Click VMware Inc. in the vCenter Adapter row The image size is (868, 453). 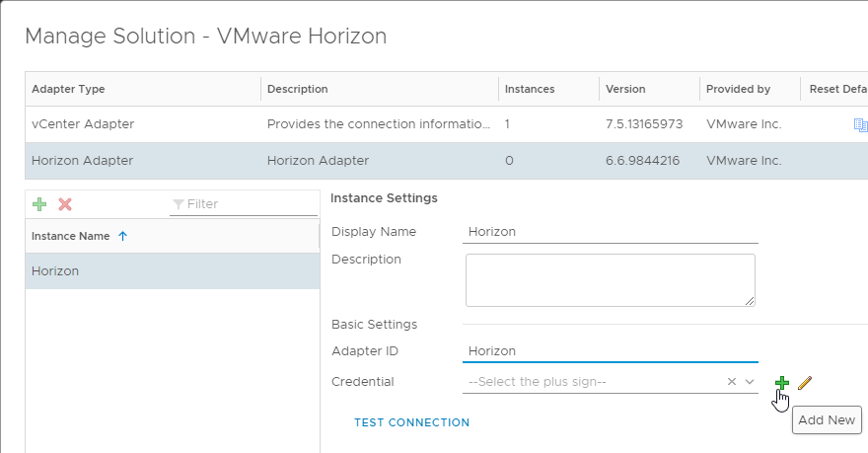click(x=744, y=124)
